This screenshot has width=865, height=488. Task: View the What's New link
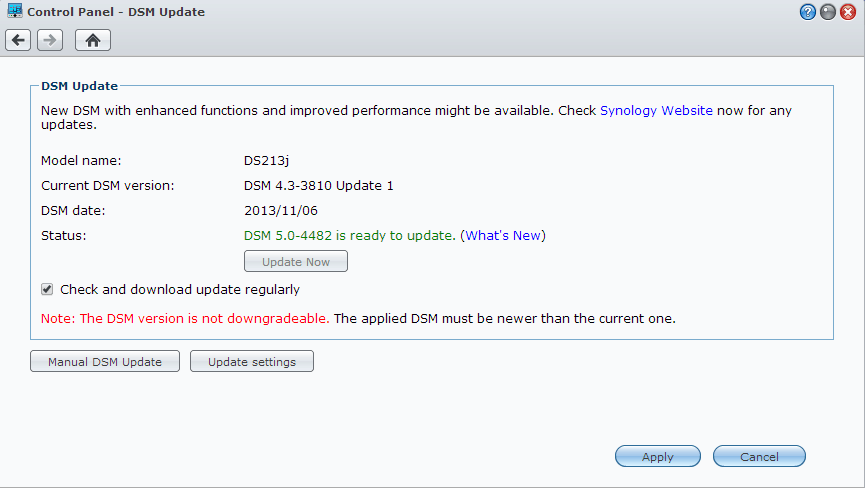click(503, 236)
